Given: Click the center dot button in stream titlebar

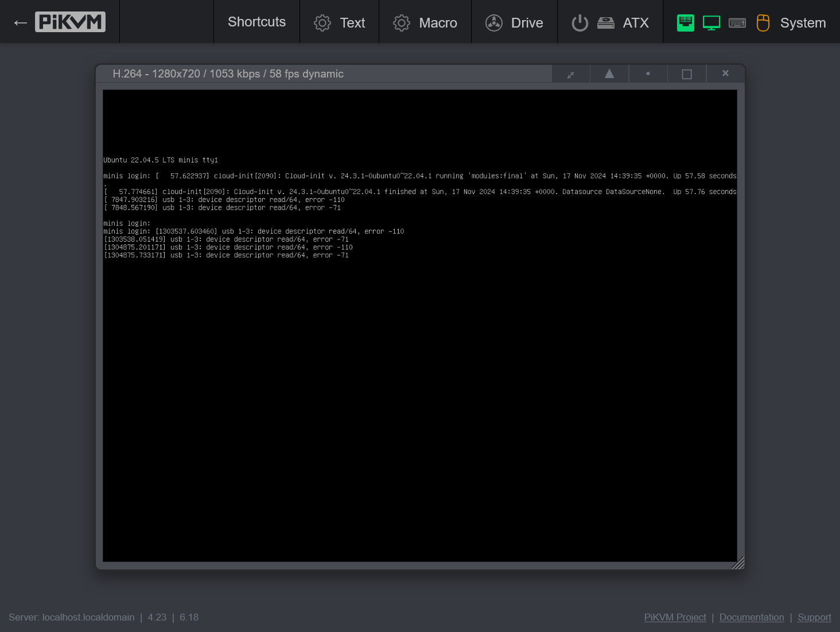Looking at the screenshot, I should coord(648,74).
